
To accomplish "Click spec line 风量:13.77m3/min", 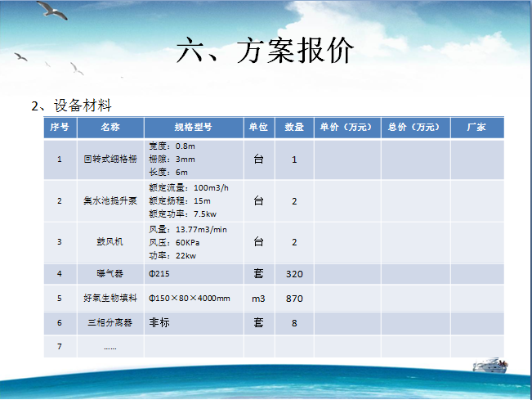I will coord(188,230).
